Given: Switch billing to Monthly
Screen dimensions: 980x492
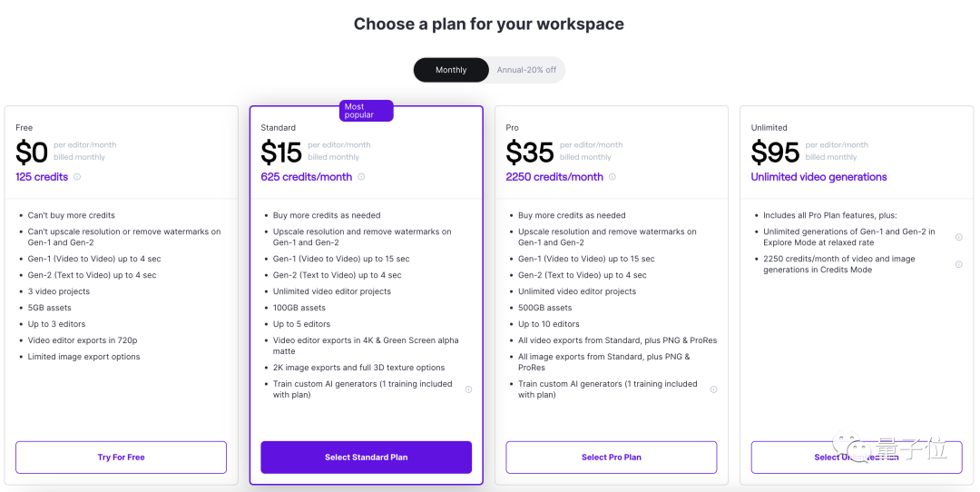Looking at the screenshot, I should point(451,70).
